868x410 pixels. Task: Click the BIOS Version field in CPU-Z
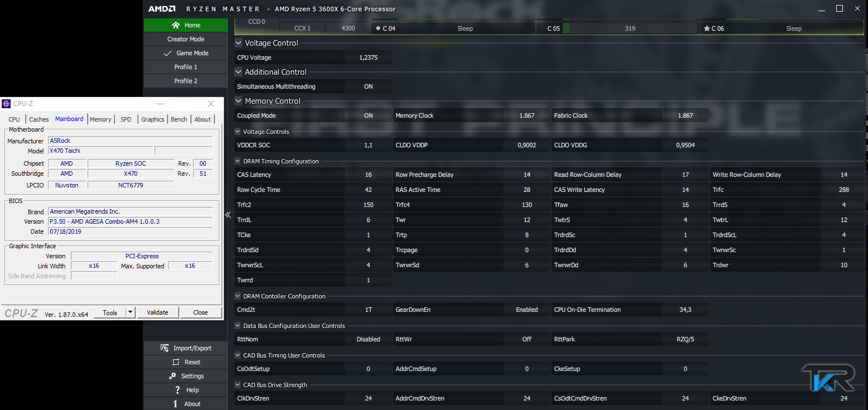(x=130, y=221)
